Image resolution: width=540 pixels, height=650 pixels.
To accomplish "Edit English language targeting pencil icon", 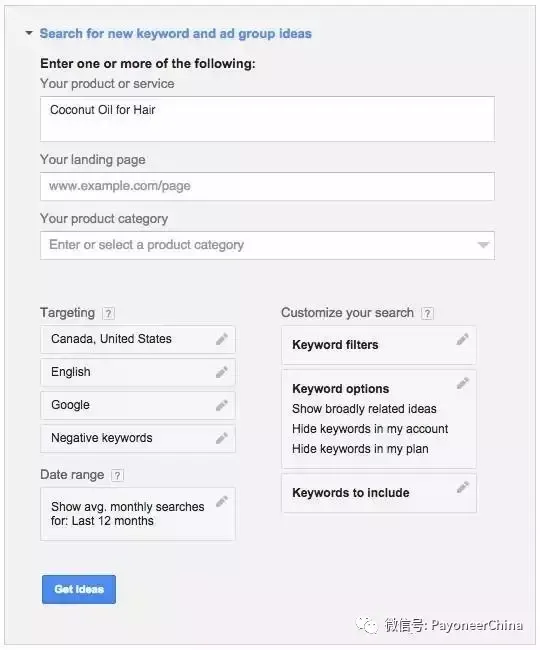I will [x=222, y=372].
